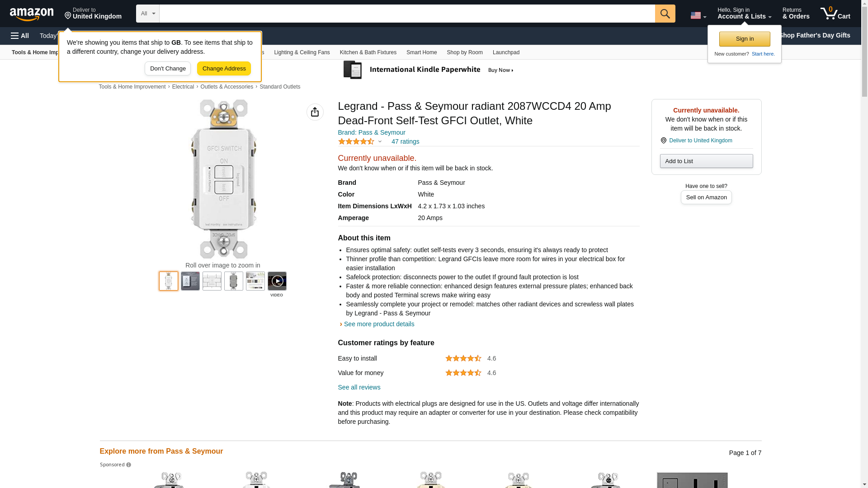Screen dimensions: 868x488
Task: Click the Sell on Amazon button
Action: pos(706,197)
